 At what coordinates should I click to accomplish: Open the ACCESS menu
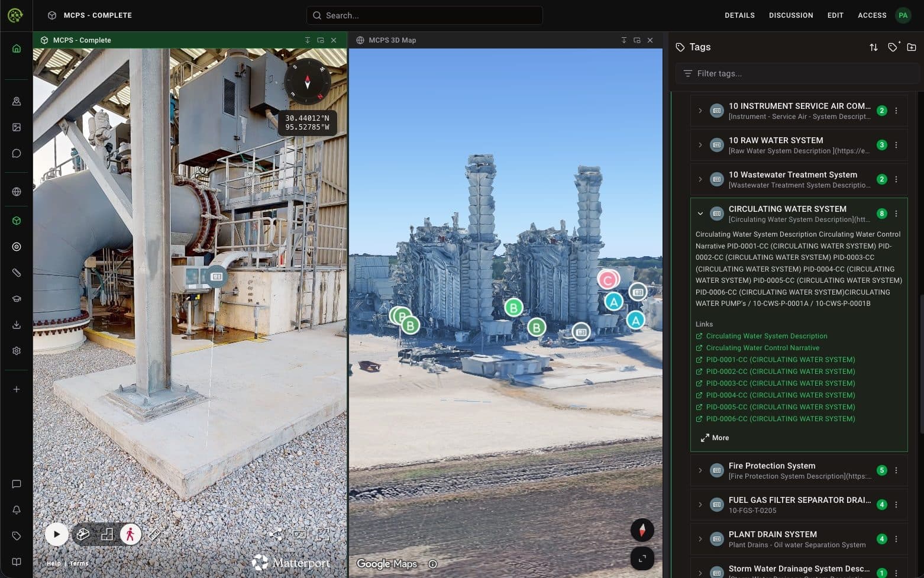872,15
